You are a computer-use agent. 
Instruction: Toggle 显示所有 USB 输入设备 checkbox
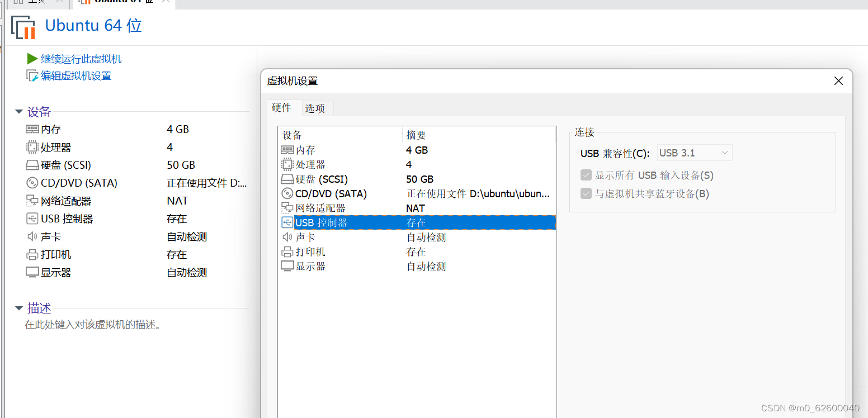586,175
